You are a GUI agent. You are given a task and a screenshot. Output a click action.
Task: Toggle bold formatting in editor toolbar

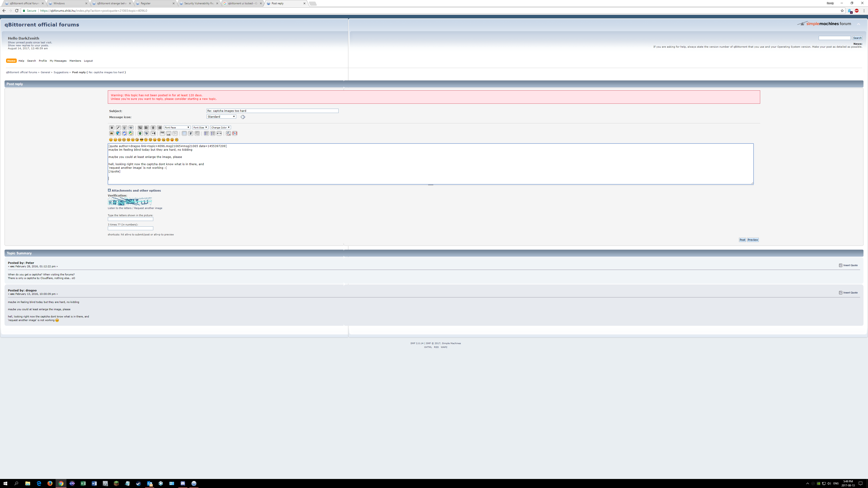(x=112, y=128)
